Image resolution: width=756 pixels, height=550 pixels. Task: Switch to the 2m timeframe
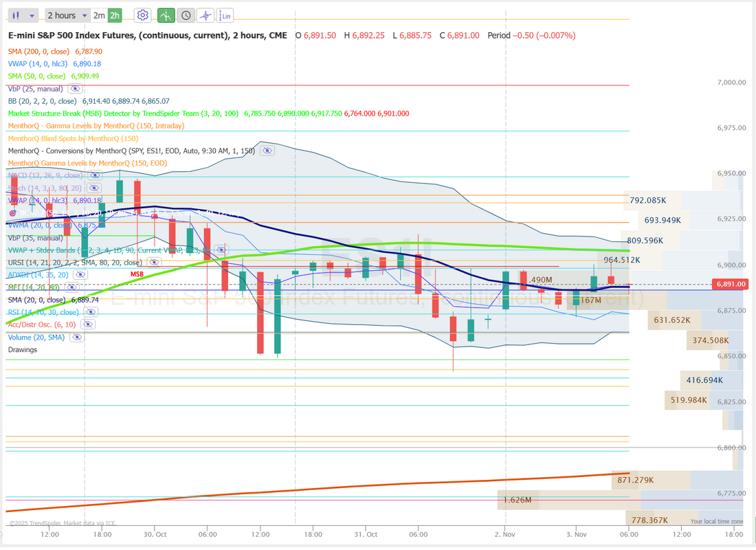[99, 15]
